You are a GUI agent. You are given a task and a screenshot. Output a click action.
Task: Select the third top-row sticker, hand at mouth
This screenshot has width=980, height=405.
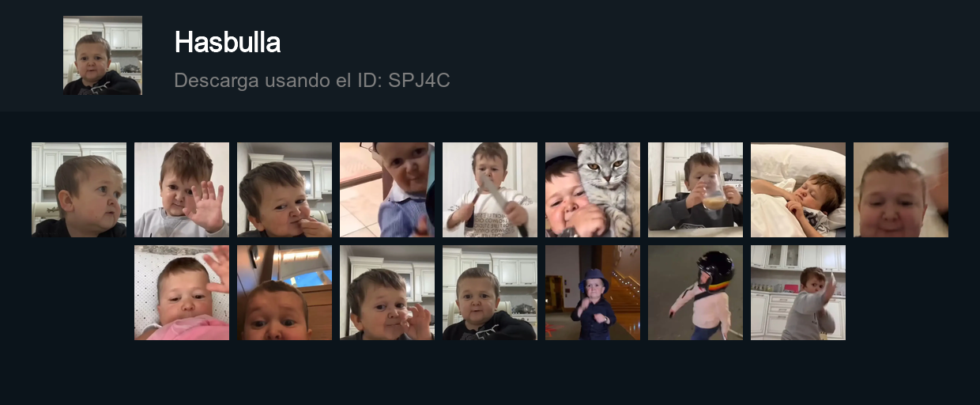point(285,190)
